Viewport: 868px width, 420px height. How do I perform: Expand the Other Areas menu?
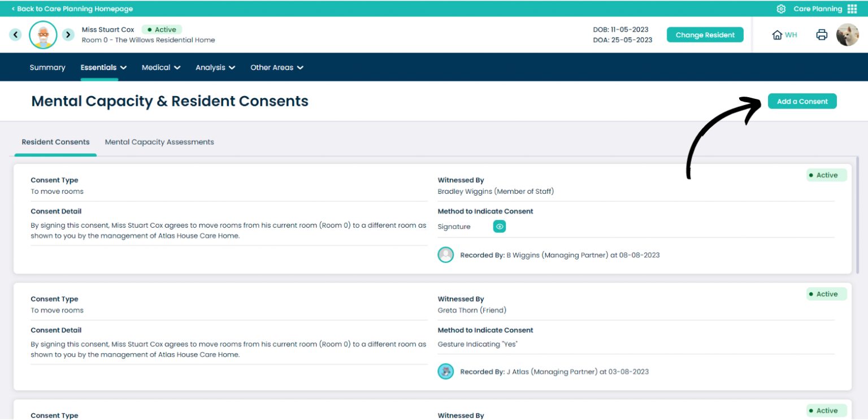tap(276, 67)
